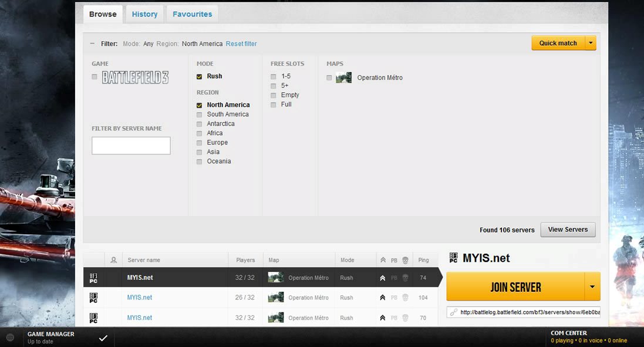Collapse the filter panel with minus icon

92,43
